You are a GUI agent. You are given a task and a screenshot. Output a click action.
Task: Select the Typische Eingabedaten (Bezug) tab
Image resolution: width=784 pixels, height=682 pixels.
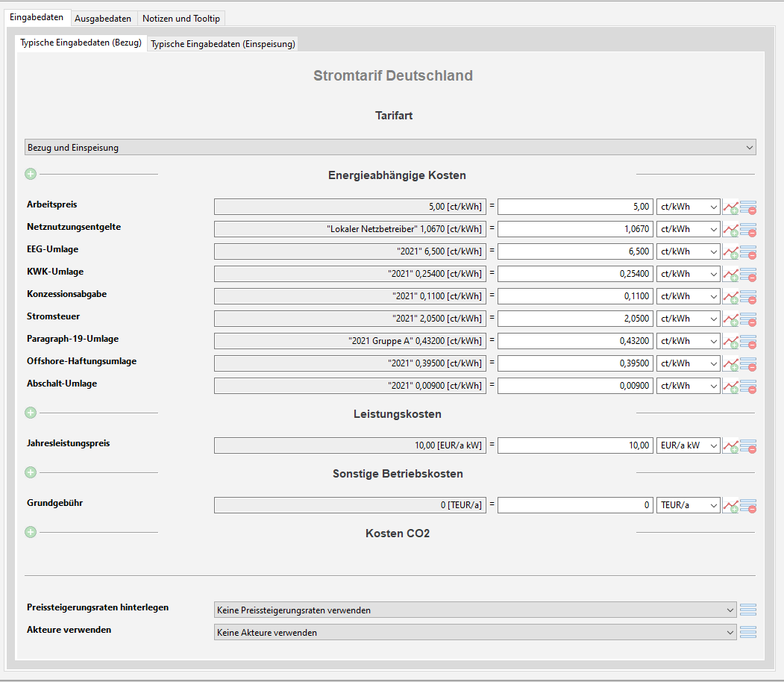click(81, 43)
